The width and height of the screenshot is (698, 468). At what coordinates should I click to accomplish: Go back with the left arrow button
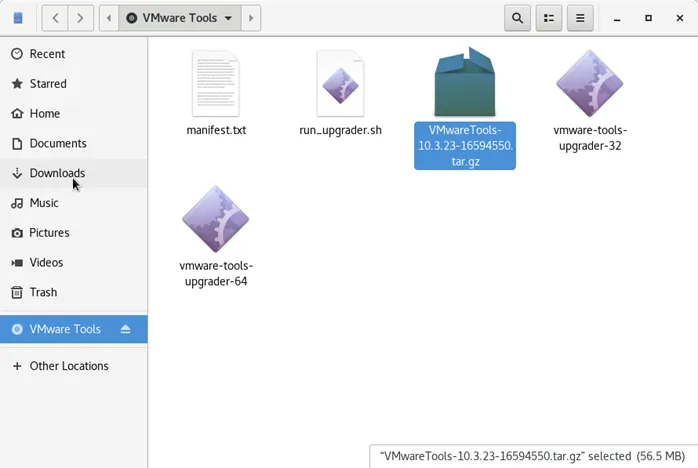point(55,18)
